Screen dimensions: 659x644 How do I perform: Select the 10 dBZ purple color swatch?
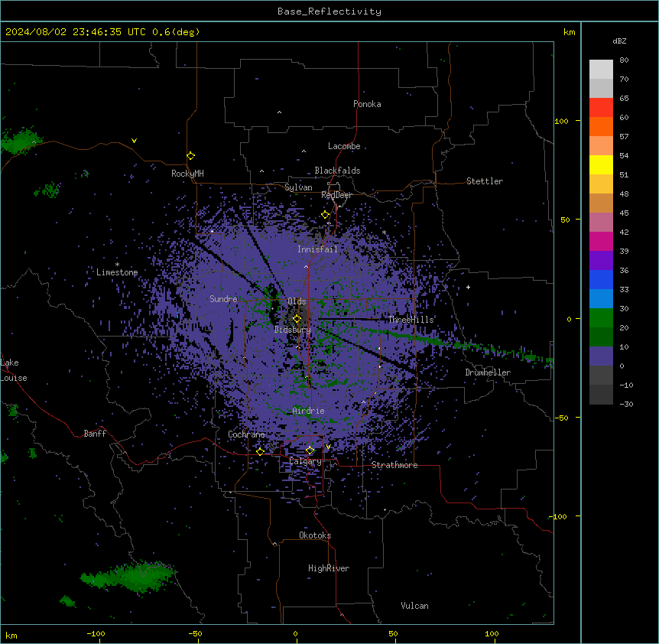click(x=601, y=356)
